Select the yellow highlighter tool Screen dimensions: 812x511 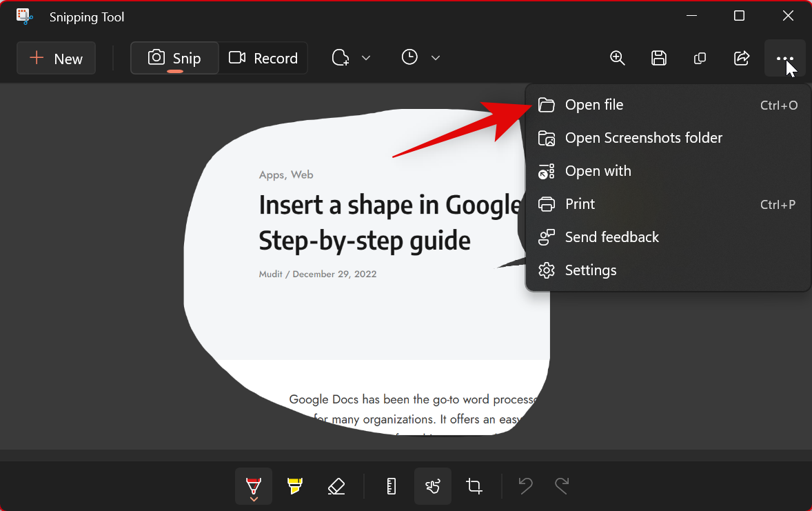[295, 486]
